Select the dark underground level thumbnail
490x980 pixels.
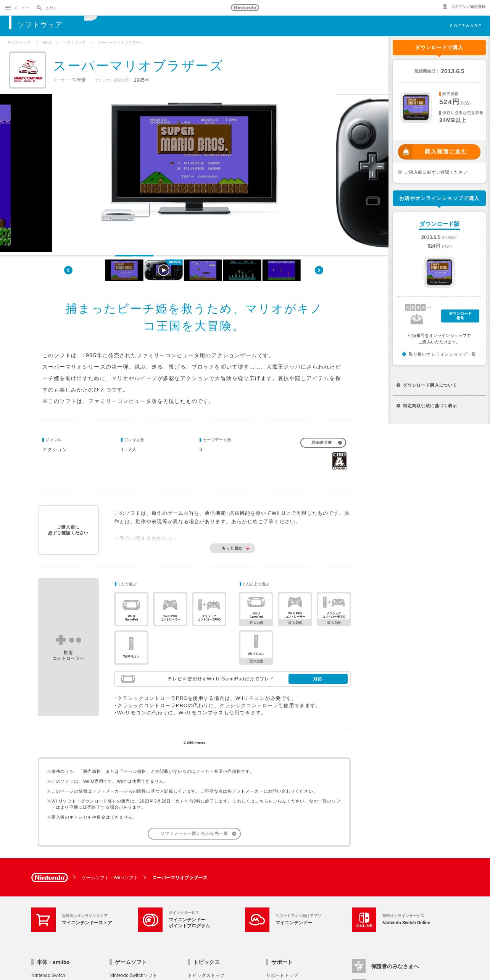(242, 270)
